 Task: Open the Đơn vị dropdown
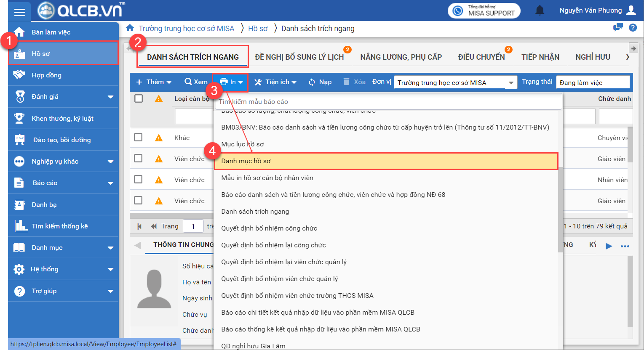(x=510, y=83)
